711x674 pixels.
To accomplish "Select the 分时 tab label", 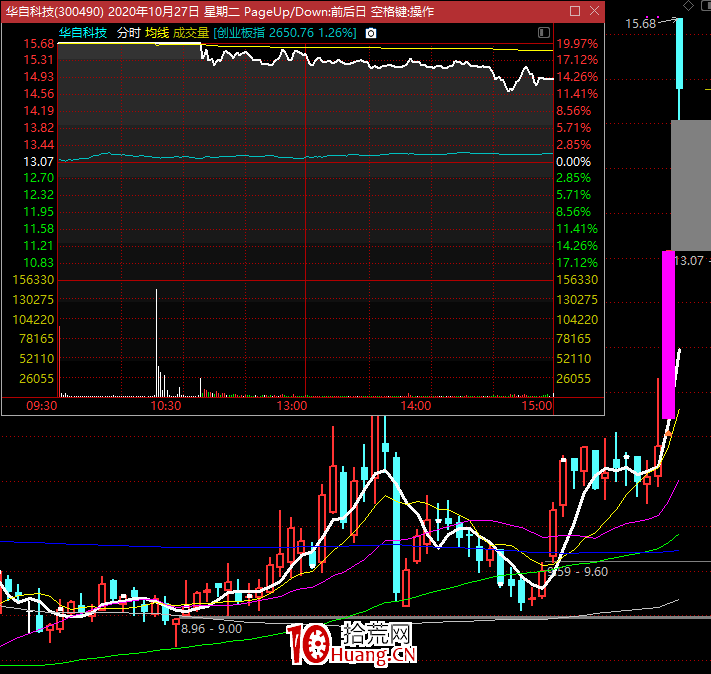I will [129, 33].
